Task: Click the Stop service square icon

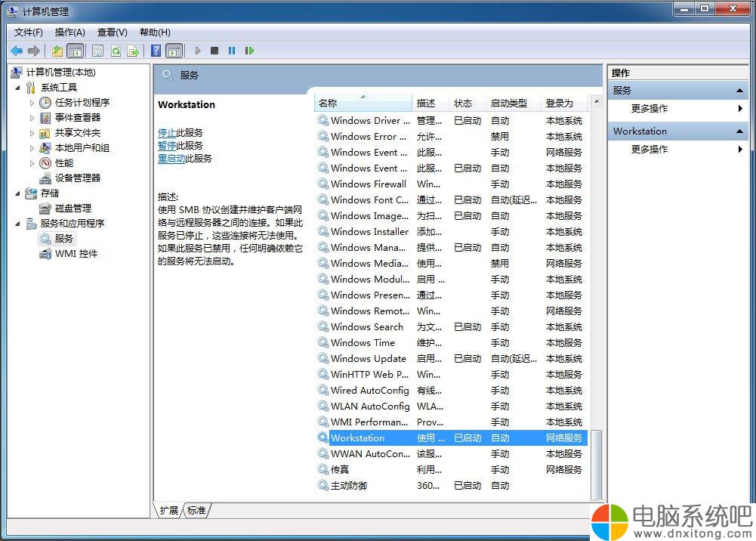Action: point(214,51)
